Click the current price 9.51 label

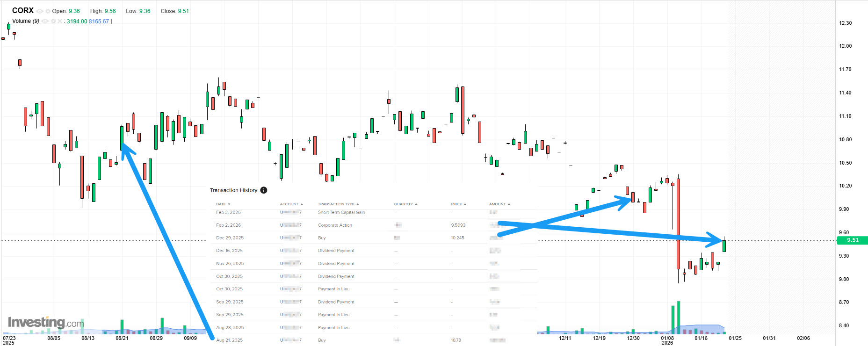(852, 240)
